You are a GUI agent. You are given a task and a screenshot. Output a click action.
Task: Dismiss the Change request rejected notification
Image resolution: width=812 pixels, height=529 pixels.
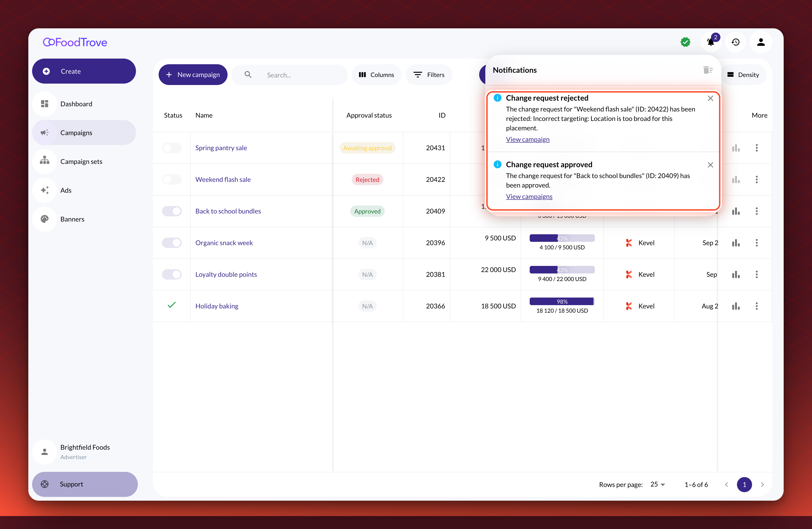point(710,98)
